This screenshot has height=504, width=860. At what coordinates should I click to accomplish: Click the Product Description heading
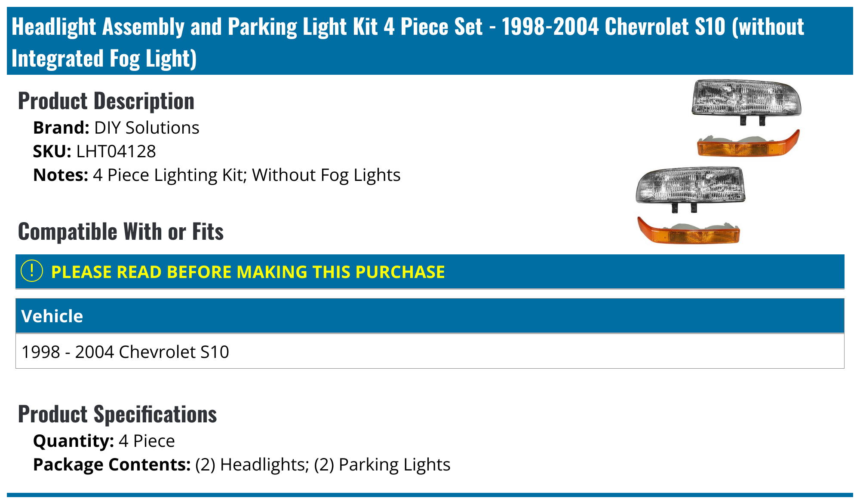pos(106,101)
